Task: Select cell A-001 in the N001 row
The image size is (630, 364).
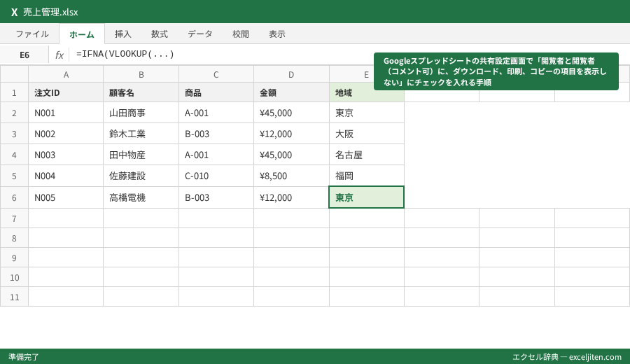Action: pos(216,113)
